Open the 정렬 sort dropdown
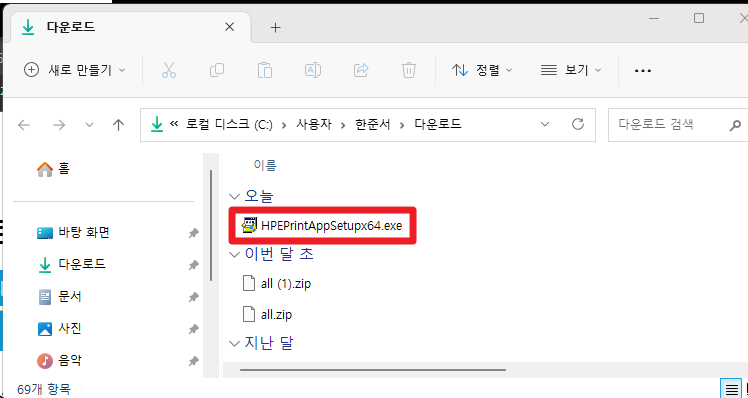The width and height of the screenshot is (748, 398). 482,71
